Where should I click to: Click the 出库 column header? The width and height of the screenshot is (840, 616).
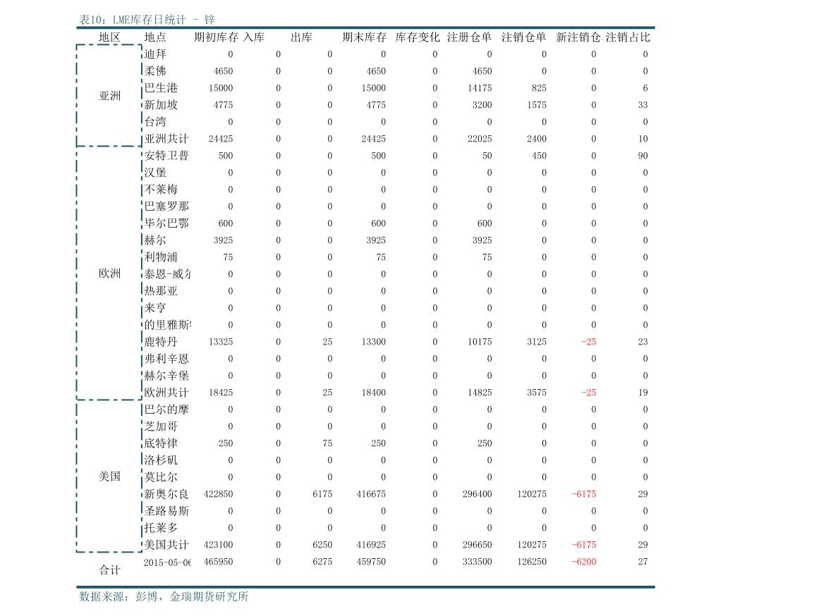pos(302,37)
